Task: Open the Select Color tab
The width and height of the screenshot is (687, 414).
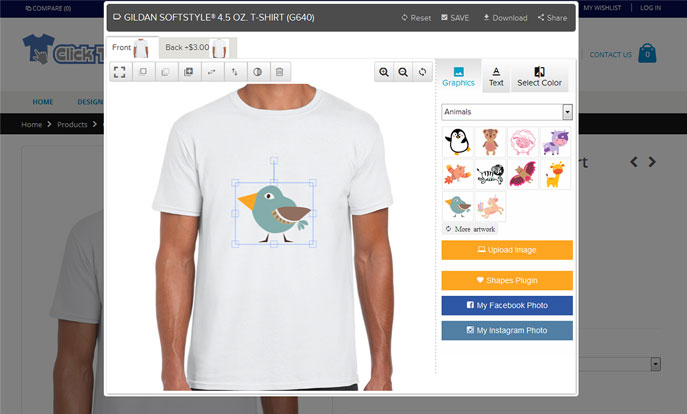Action: (x=539, y=77)
